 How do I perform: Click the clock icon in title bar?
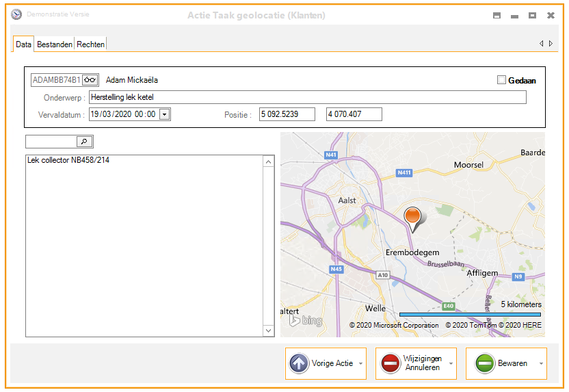click(x=17, y=14)
